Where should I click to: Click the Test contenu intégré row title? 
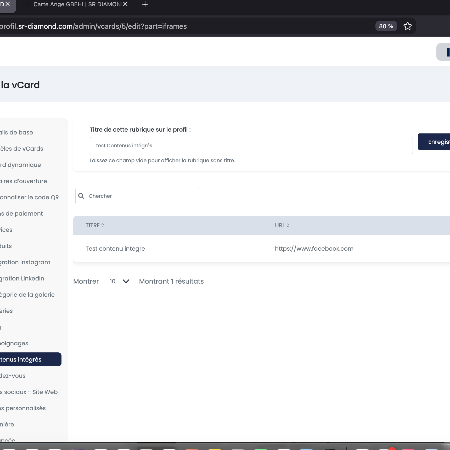click(x=115, y=249)
